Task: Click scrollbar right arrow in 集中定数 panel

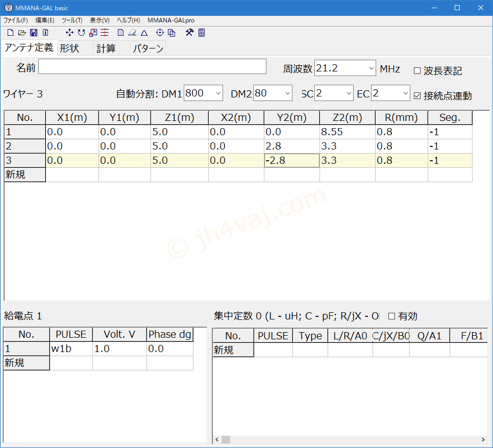Action: (x=483, y=439)
